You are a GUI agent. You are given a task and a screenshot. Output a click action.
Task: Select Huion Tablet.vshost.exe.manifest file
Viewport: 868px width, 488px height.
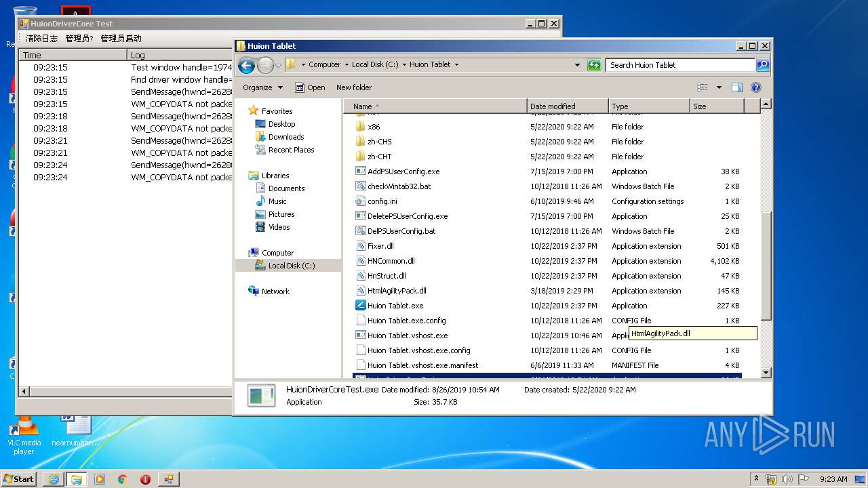pyautogui.click(x=423, y=365)
